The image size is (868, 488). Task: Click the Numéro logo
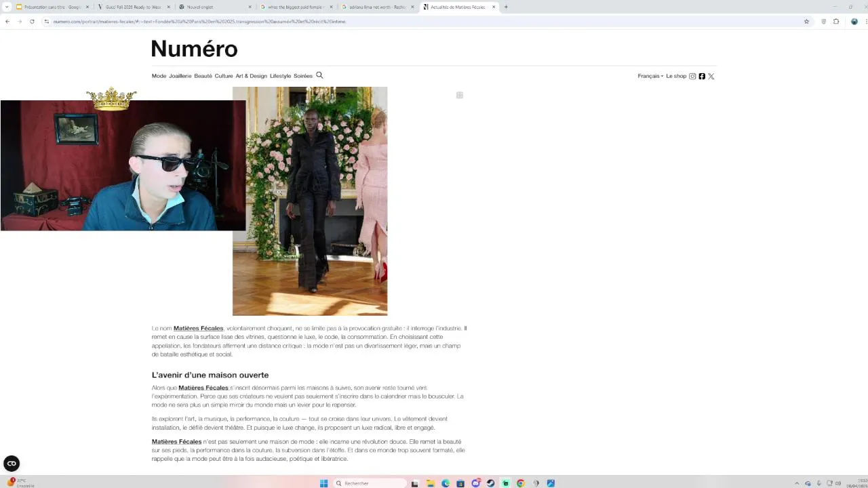194,49
